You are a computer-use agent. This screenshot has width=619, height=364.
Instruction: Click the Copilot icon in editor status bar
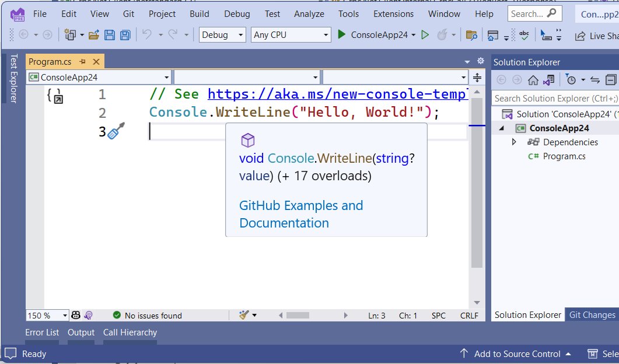[x=76, y=315]
